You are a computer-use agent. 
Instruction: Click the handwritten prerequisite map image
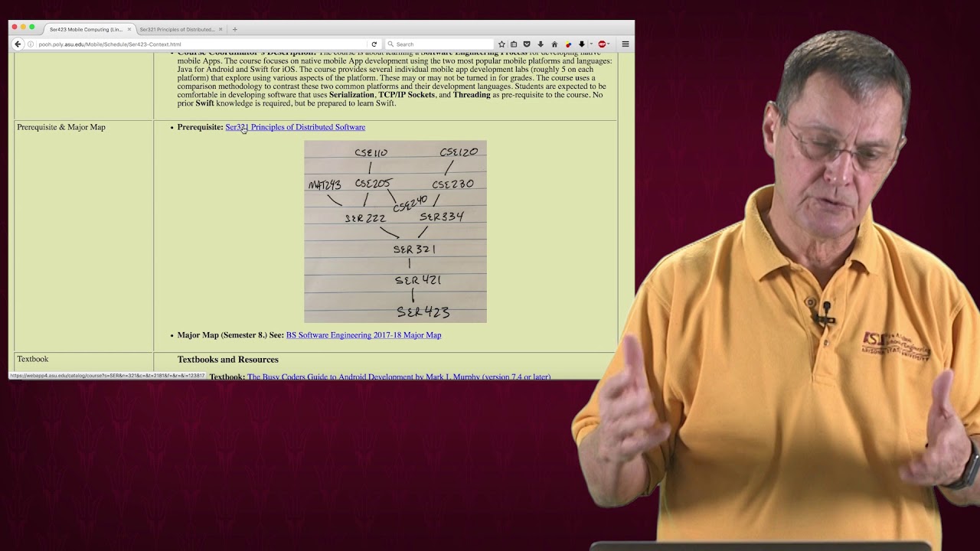395,231
